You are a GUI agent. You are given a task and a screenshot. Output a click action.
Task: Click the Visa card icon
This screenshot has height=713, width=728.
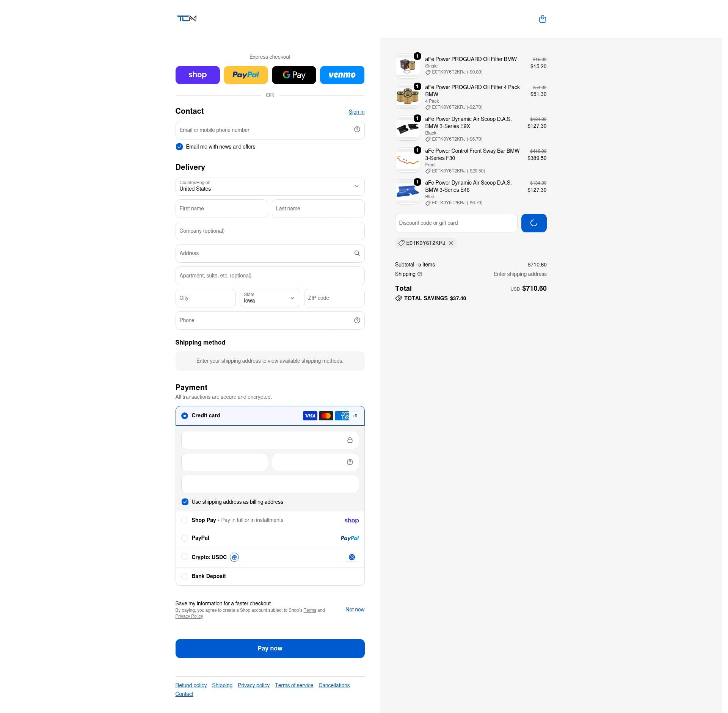[x=310, y=416]
